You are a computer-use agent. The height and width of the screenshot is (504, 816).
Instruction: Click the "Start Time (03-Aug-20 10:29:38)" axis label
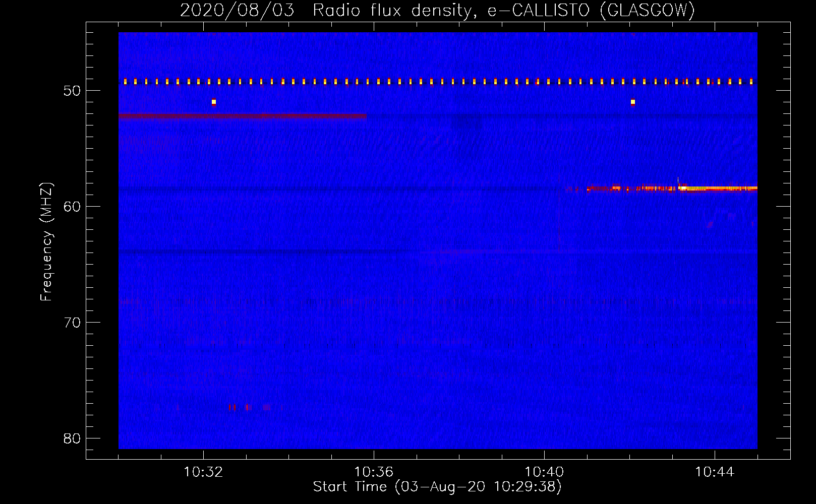pyautogui.click(x=437, y=487)
